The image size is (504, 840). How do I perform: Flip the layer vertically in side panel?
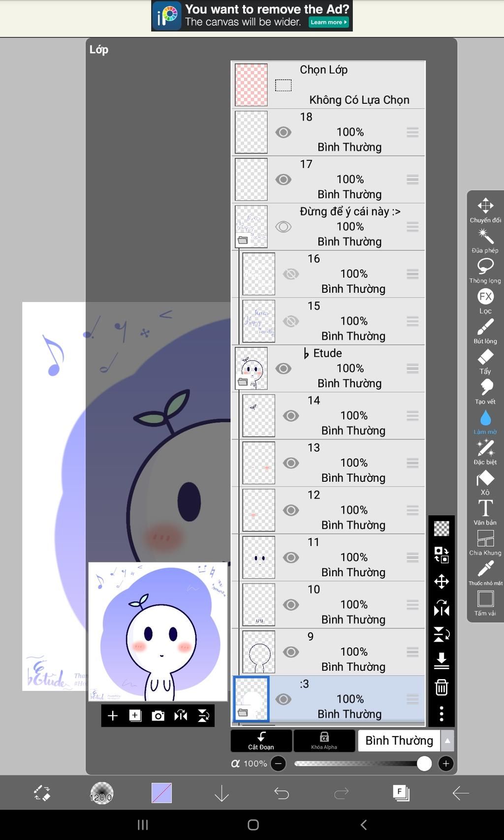click(x=441, y=635)
